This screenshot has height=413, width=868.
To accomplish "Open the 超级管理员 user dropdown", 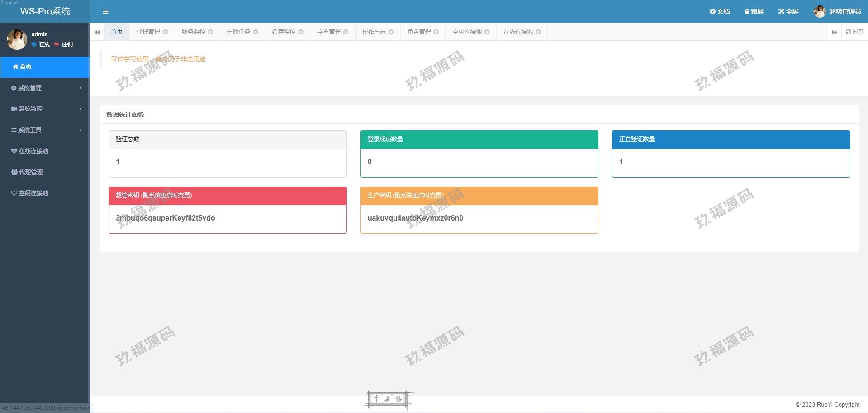I will (837, 11).
